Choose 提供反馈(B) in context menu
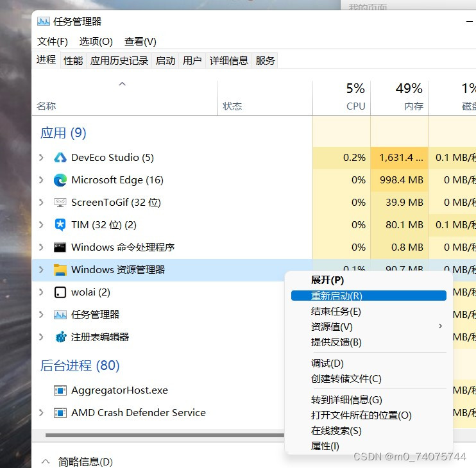 pyautogui.click(x=368, y=342)
